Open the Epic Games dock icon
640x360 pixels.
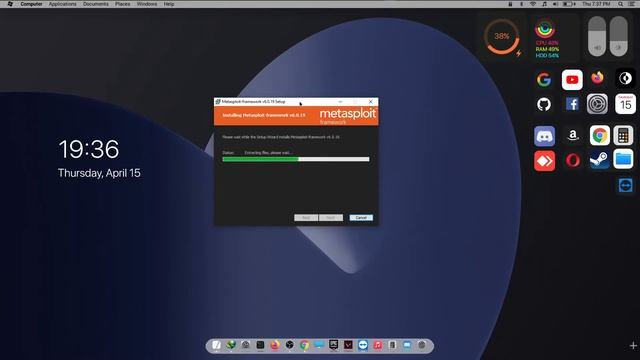click(x=333, y=345)
